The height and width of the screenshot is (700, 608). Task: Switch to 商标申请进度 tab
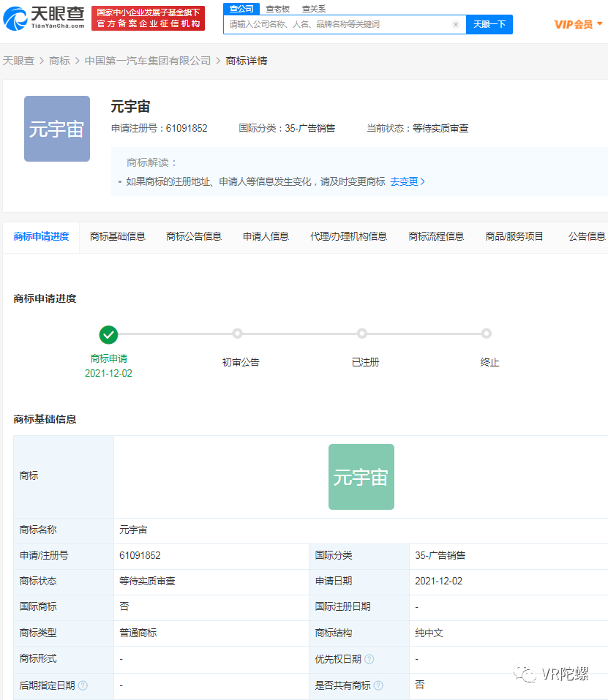41,236
